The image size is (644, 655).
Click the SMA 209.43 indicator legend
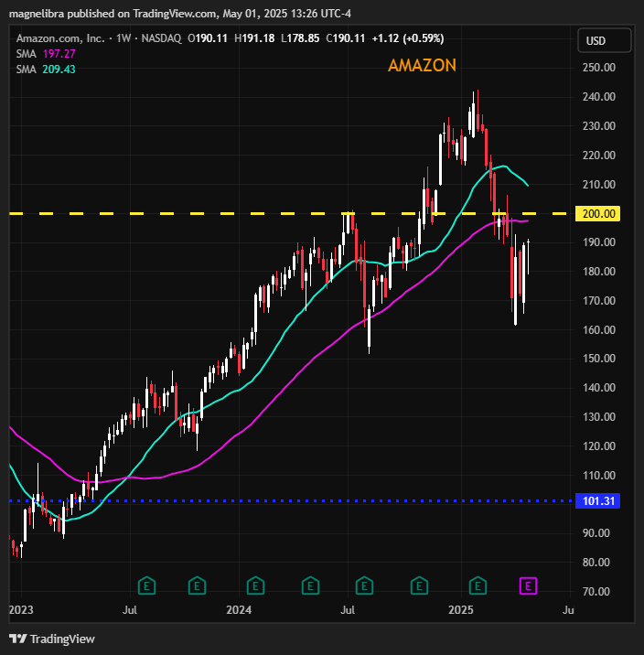[x=46, y=70]
